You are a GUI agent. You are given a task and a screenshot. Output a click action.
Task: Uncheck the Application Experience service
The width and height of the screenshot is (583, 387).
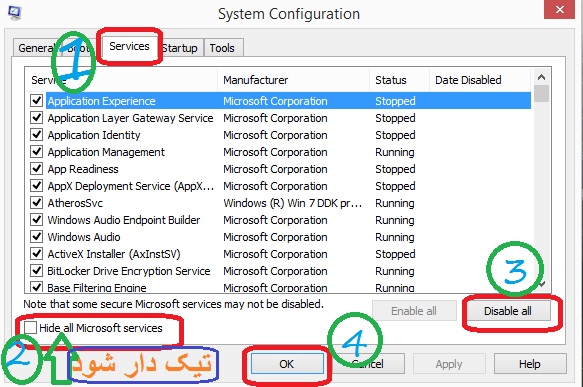(36, 100)
